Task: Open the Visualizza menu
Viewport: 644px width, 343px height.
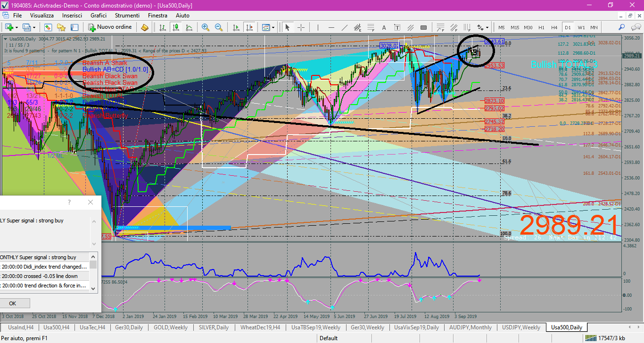Action: [x=42, y=16]
